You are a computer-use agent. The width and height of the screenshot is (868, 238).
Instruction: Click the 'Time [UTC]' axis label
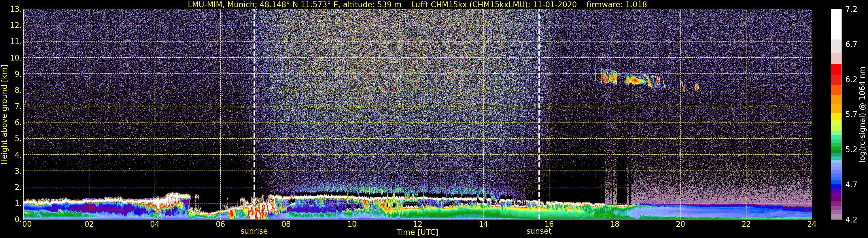(x=417, y=232)
